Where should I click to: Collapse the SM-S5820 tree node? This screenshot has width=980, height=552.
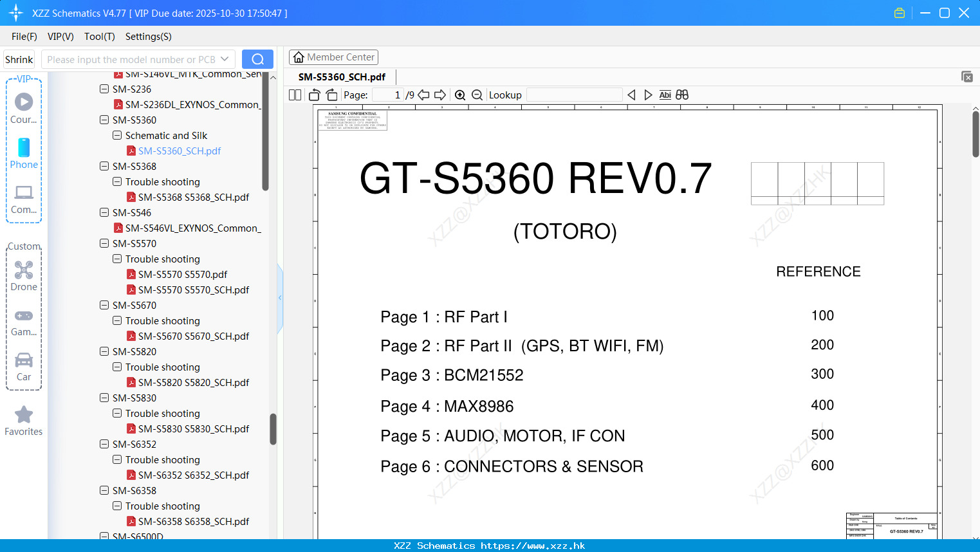point(104,351)
